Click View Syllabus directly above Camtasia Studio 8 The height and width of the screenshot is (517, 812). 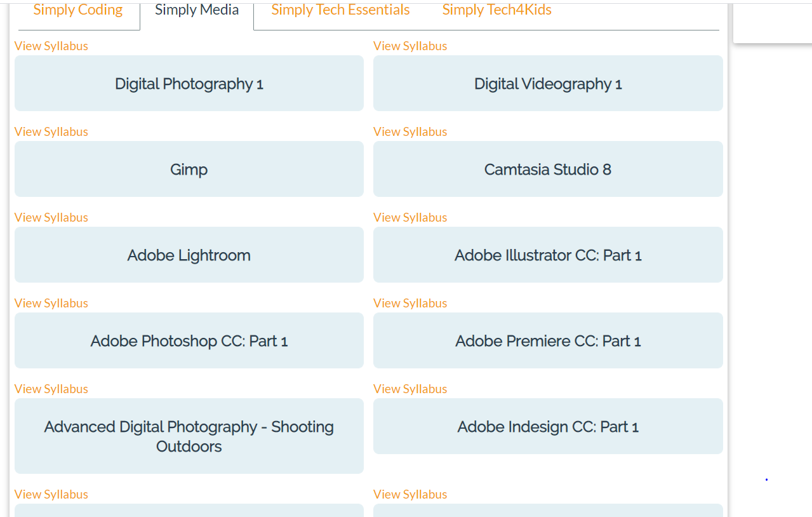[x=410, y=131]
